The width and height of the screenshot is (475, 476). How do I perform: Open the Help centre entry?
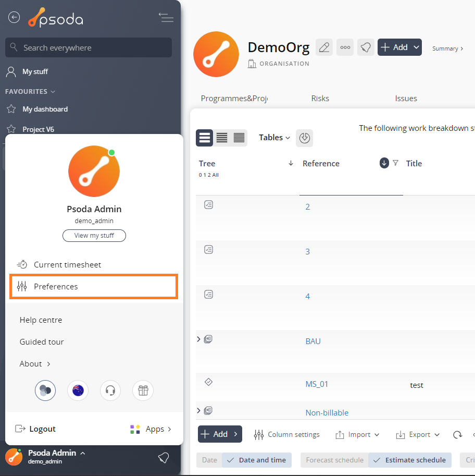[41, 320]
